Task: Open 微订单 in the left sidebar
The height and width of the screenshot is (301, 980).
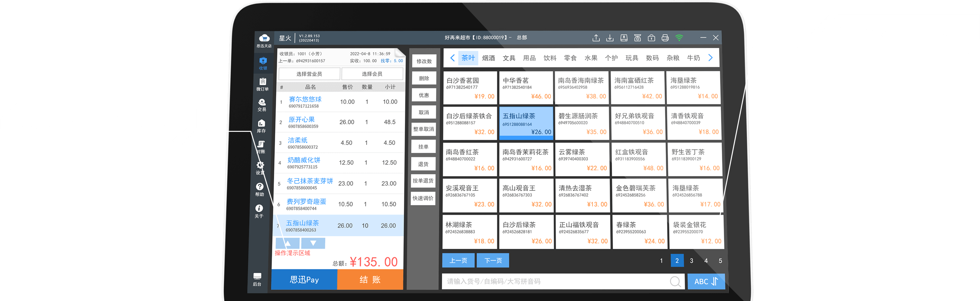Action: (x=262, y=84)
